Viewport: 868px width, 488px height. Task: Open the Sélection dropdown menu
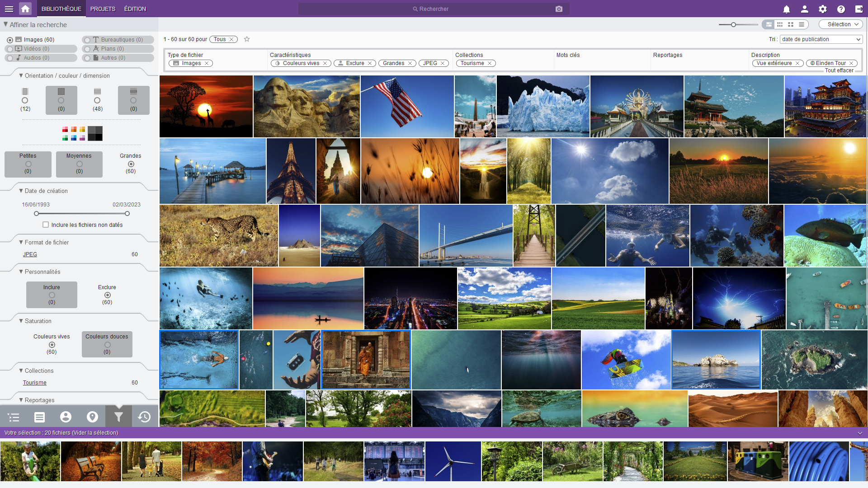[x=841, y=24]
